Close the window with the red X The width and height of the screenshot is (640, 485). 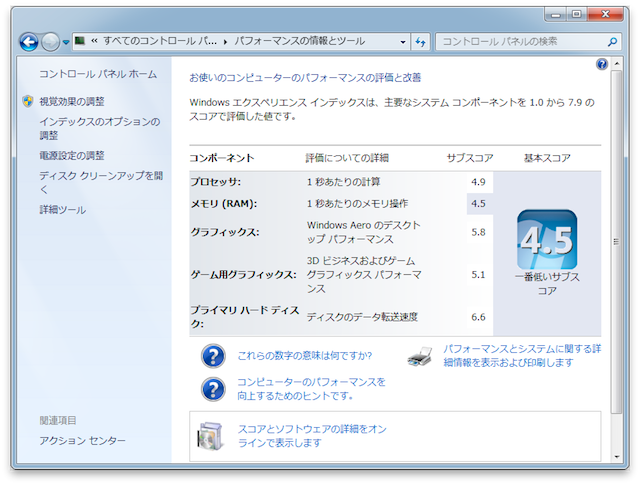coord(605,15)
